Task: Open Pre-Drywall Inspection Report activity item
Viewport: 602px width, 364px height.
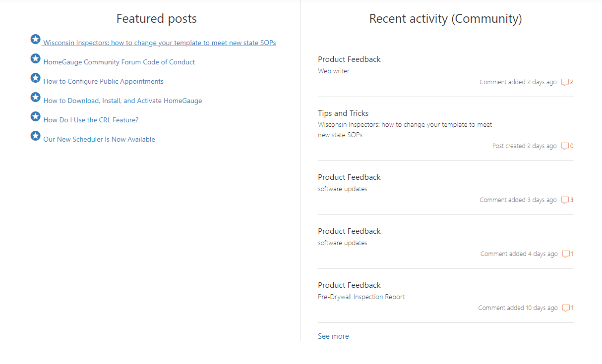Action: pos(361,297)
